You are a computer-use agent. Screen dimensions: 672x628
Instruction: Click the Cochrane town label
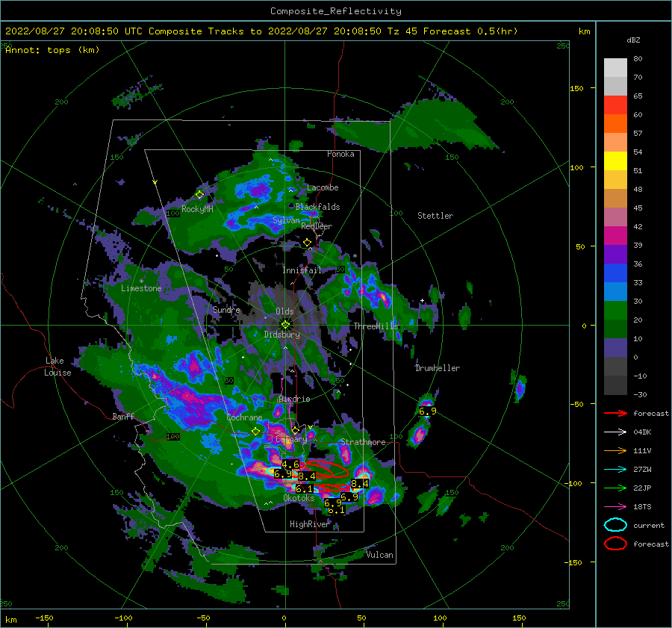244,417
